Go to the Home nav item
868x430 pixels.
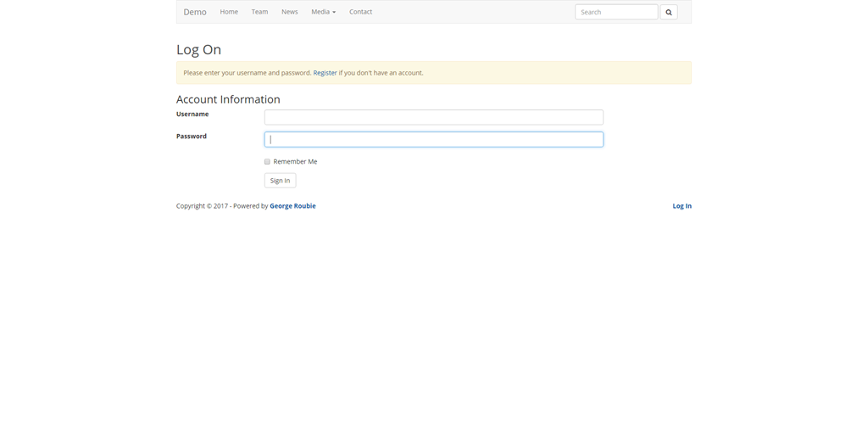[x=229, y=12]
